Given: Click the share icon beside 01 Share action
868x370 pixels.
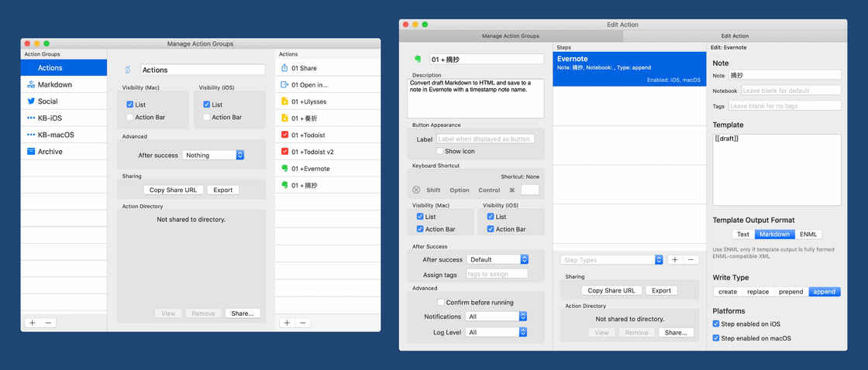Looking at the screenshot, I should point(284,68).
